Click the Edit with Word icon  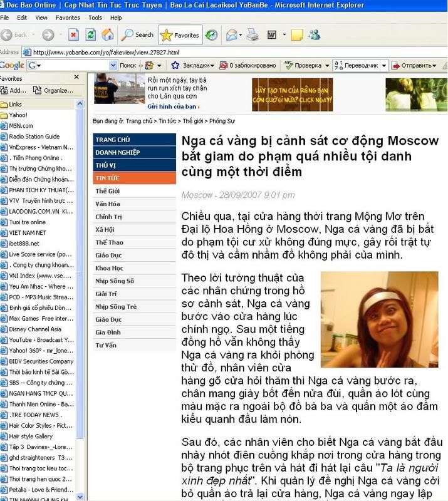(x=272, y=34)
